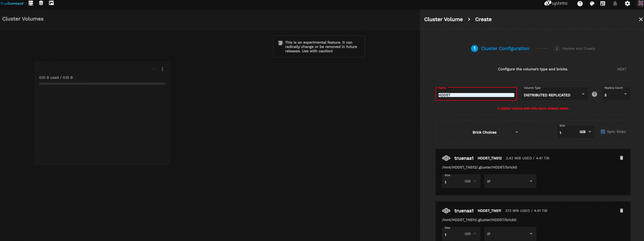Click Configure the volume's type and bricks text

(533, 69)
